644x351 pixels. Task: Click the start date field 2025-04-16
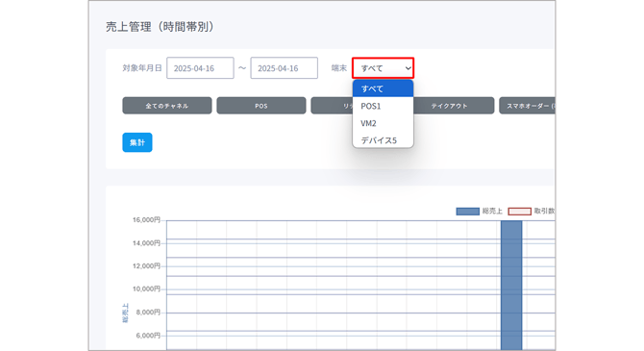(200, 68)
